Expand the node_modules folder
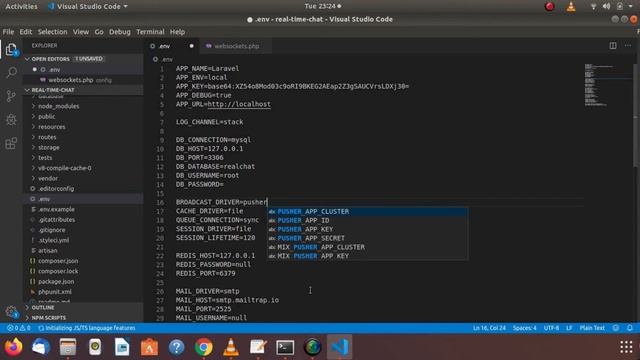This screenshot has width=640, height=360. tap(58, 106)
